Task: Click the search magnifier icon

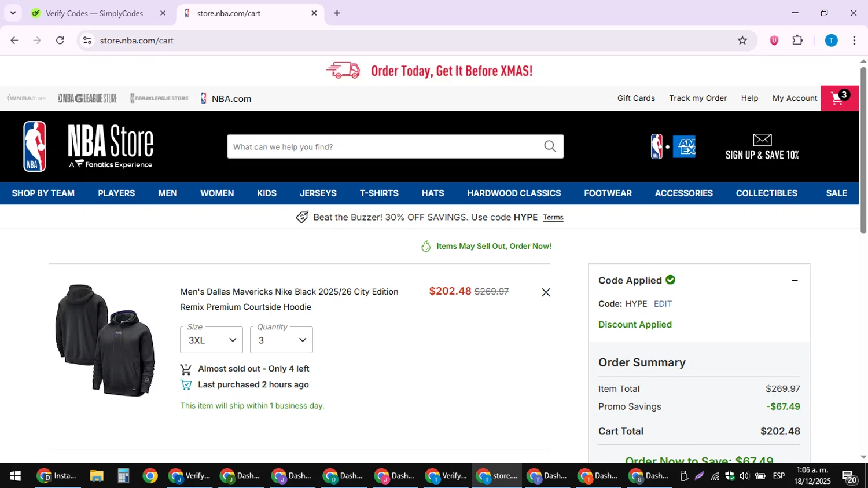Action: (x=550, y=146)
